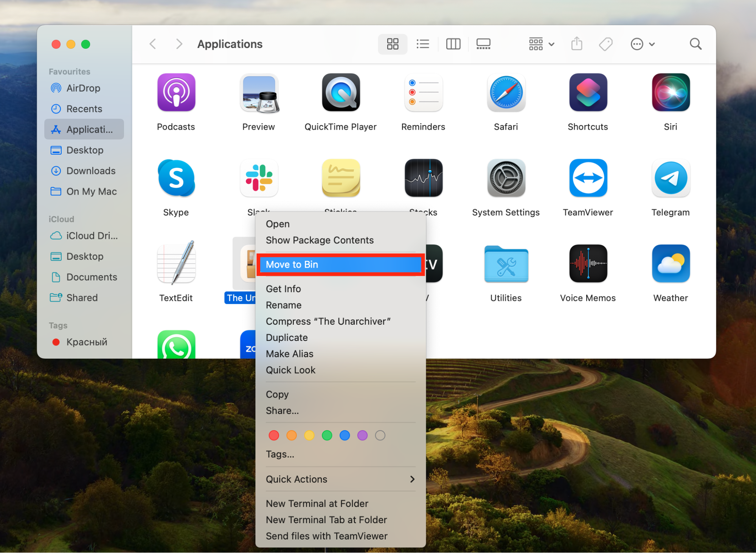Choose New Terminal at Folder
The width and height of the screenshot is (756, 553).
[x=340, y=504]
